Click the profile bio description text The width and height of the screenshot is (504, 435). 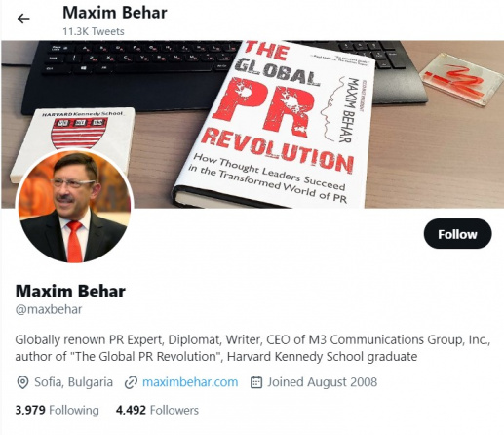pos(252,348)
